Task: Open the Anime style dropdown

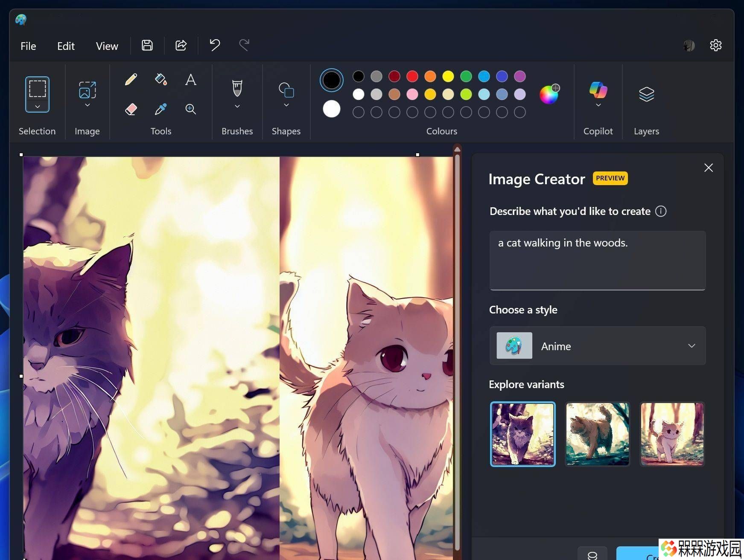Action: click(598, 346)
